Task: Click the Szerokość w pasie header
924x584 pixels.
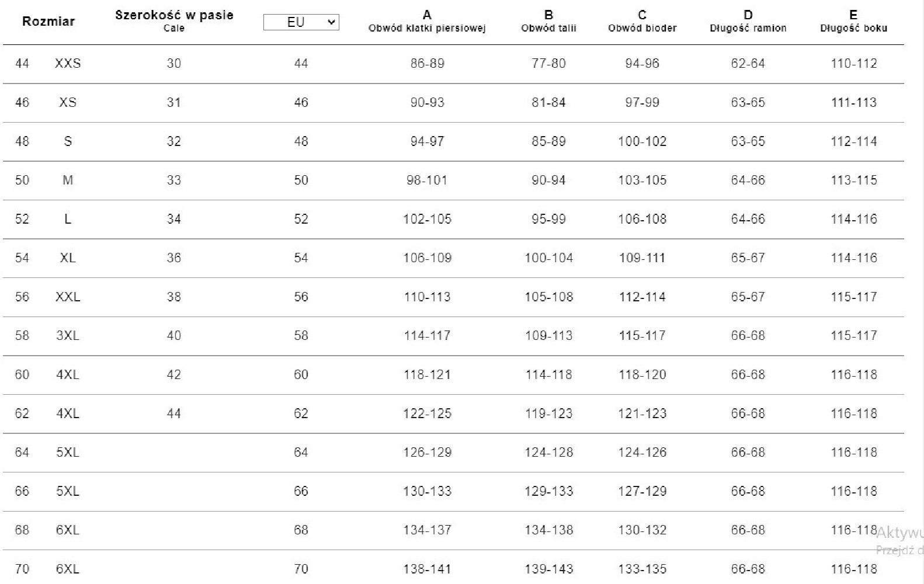Action: [x=174, y=16]
